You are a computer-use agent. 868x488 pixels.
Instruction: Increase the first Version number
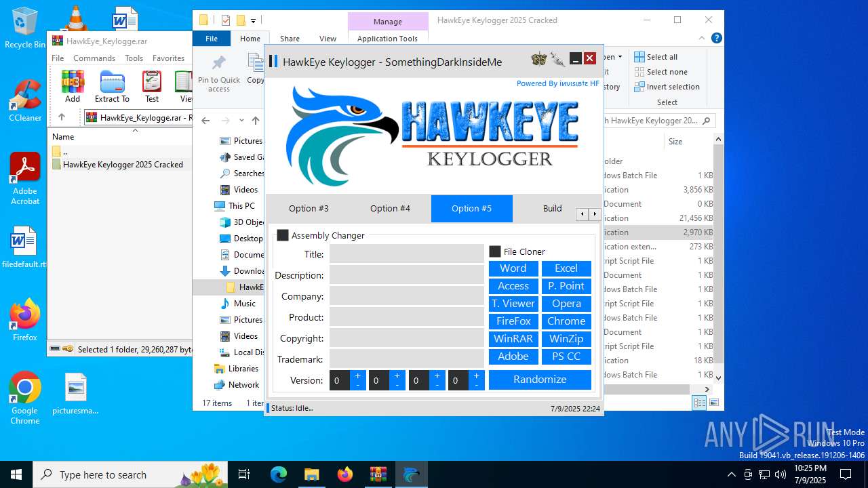pyautogui.click(x=357, y=375)
